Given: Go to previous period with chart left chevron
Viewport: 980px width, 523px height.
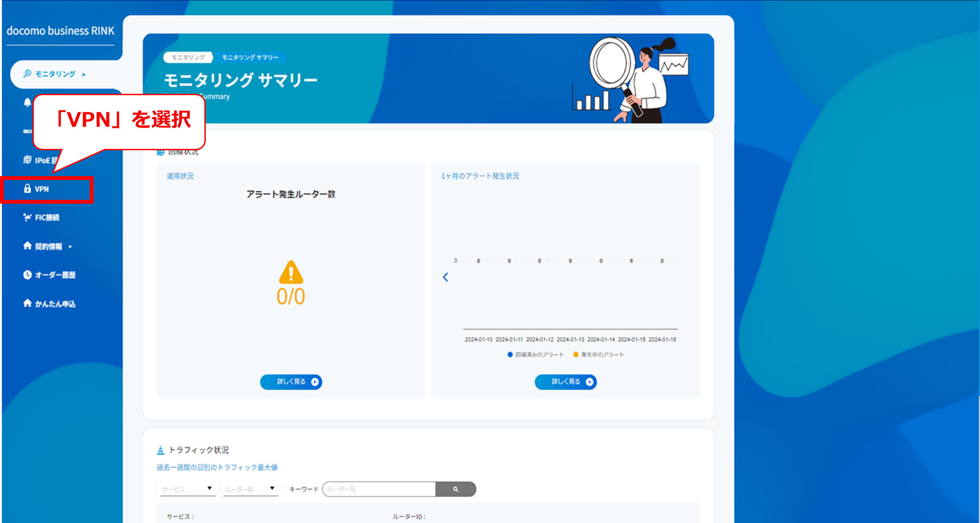Looking at the screenshot, I should click(445, 277).
